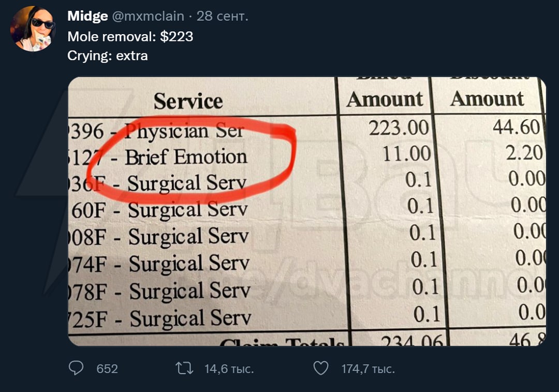Open Midge's profile avatar picture

click(x=33, y=29)
